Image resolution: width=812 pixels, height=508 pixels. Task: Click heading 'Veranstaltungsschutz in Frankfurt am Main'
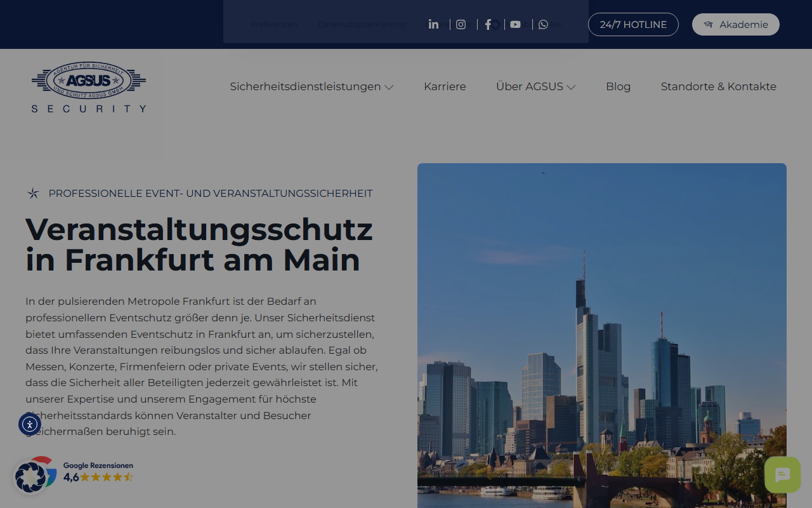click(x=199, y=244)
